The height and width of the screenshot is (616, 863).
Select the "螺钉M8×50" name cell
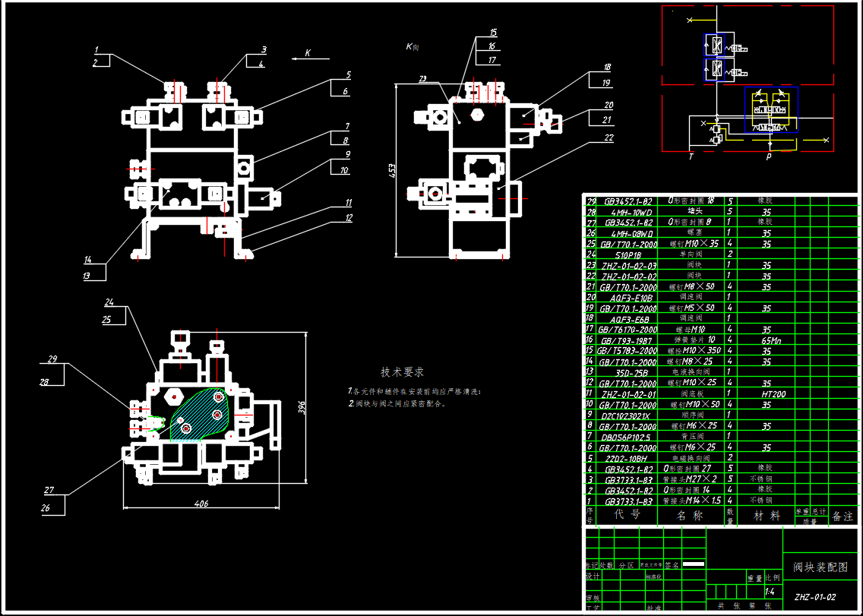tap(692, 287)
